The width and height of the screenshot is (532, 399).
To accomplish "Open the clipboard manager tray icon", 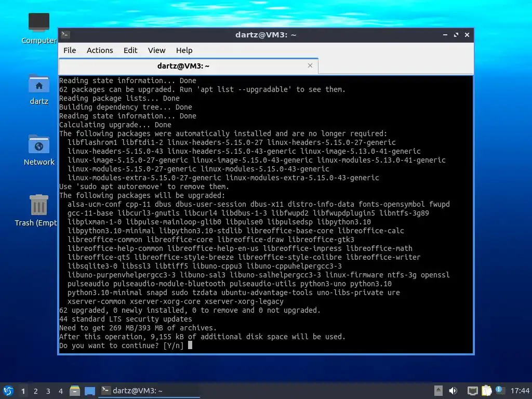I will 486,391.
